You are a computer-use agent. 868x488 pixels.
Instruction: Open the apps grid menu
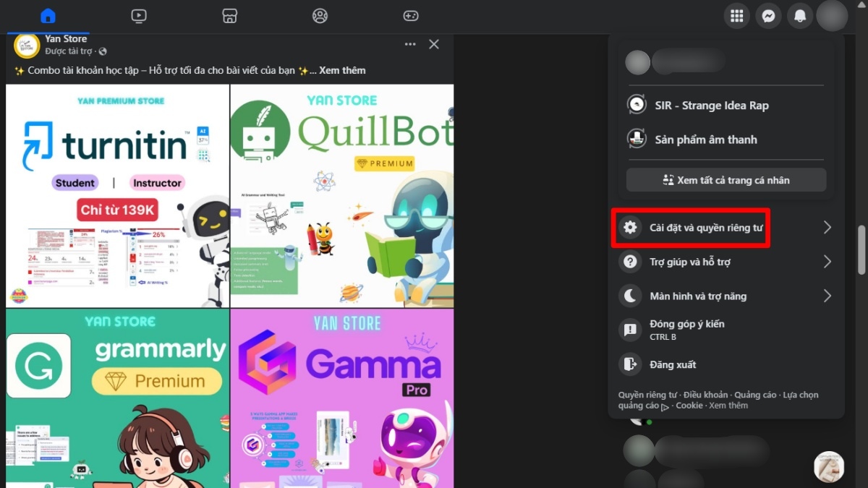[737, 16]
